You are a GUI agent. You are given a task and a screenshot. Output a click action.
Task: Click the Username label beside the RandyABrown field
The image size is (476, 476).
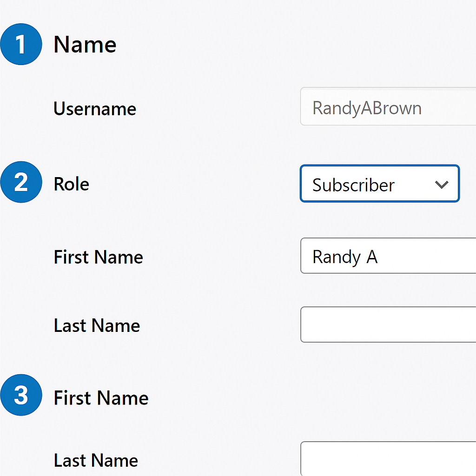click(x=95, y=109)
